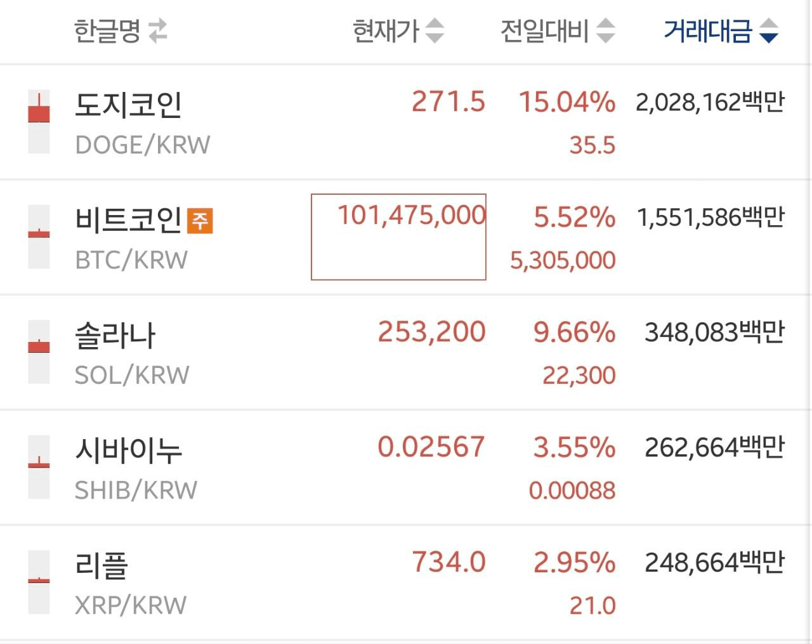The height and width of the screenshot is (644, 812).
Task: Click the 한글명 column header label
Action: click(107, 30)
